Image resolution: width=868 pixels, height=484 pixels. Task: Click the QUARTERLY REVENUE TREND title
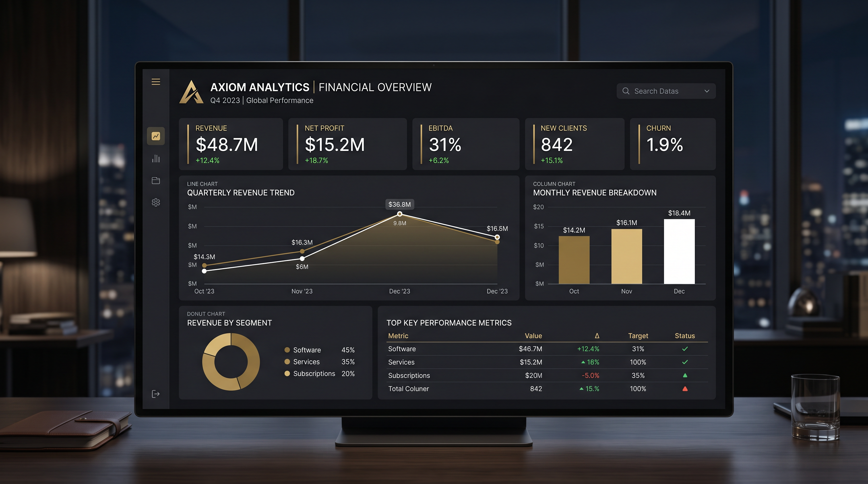[241, 193]
